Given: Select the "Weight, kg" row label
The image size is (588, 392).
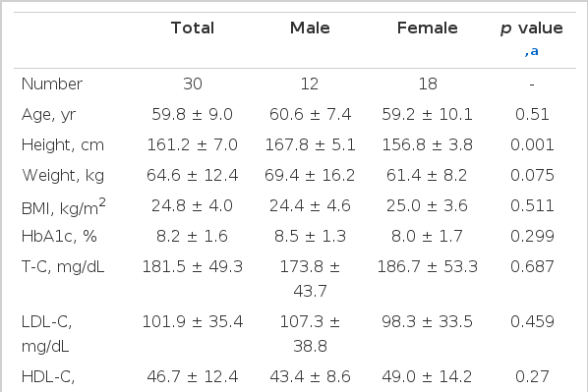Looking at the screenshot, I should [x=63, y=176].
